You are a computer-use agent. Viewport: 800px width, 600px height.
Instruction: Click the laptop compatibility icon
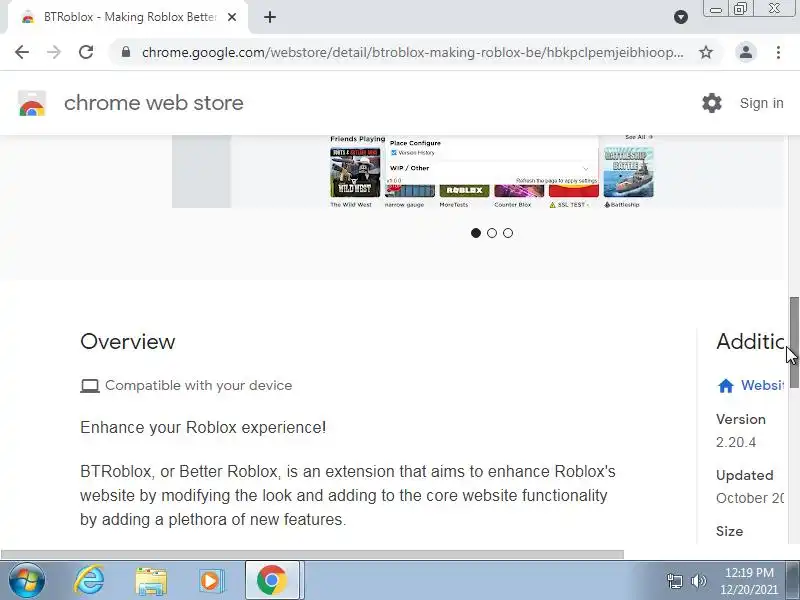(x=90, y=386)
